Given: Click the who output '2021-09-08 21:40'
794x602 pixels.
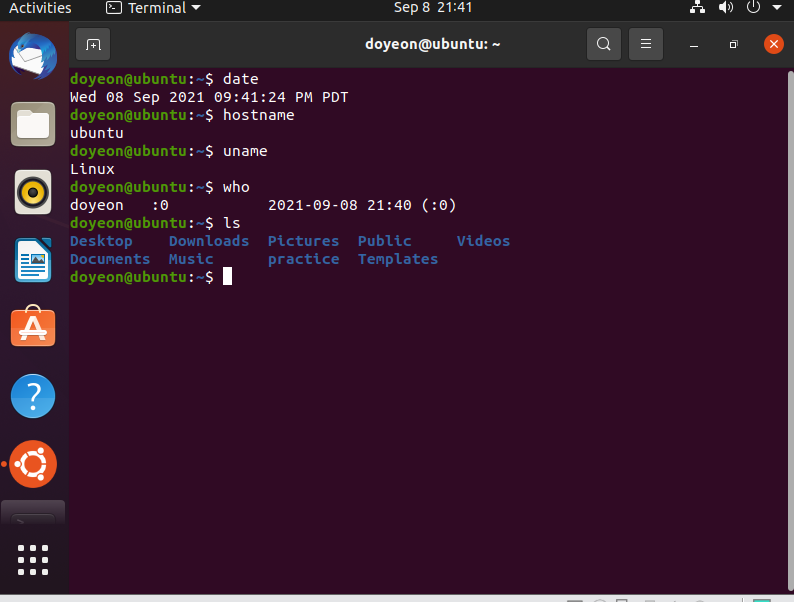Looking at the screenshot, I should [339, 205].
